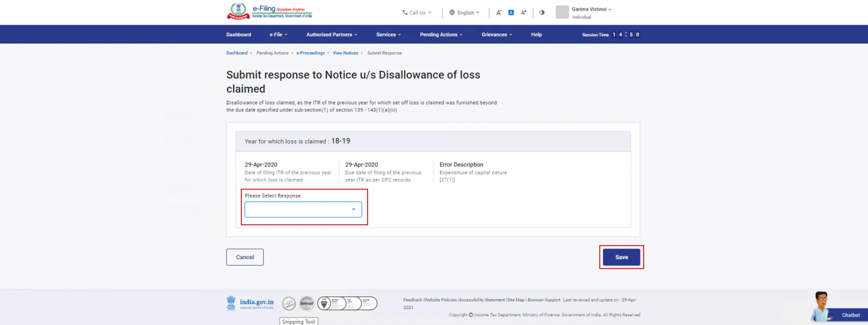Click the Save button
The height and width of the screenshot is (325, 868).
pyautogui.click(x=622, y=257)
